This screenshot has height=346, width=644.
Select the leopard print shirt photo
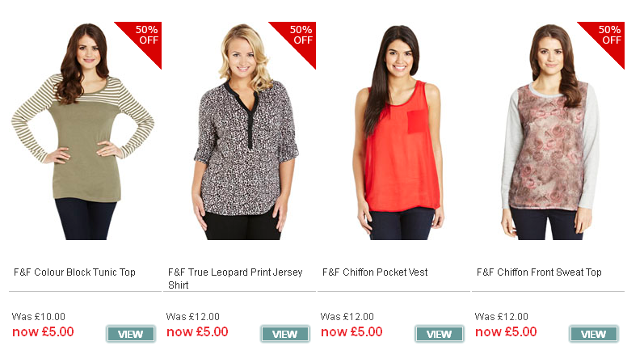point(246,132)
